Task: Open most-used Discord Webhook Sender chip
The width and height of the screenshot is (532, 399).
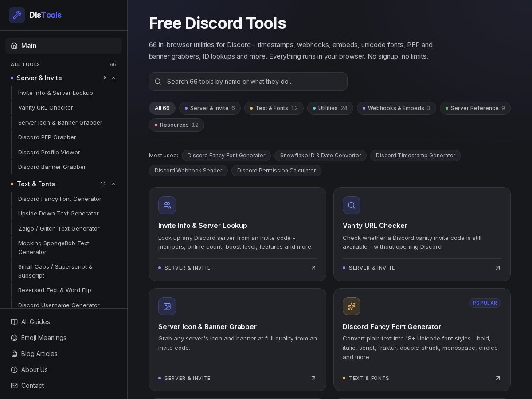Action: click(188, 171)
